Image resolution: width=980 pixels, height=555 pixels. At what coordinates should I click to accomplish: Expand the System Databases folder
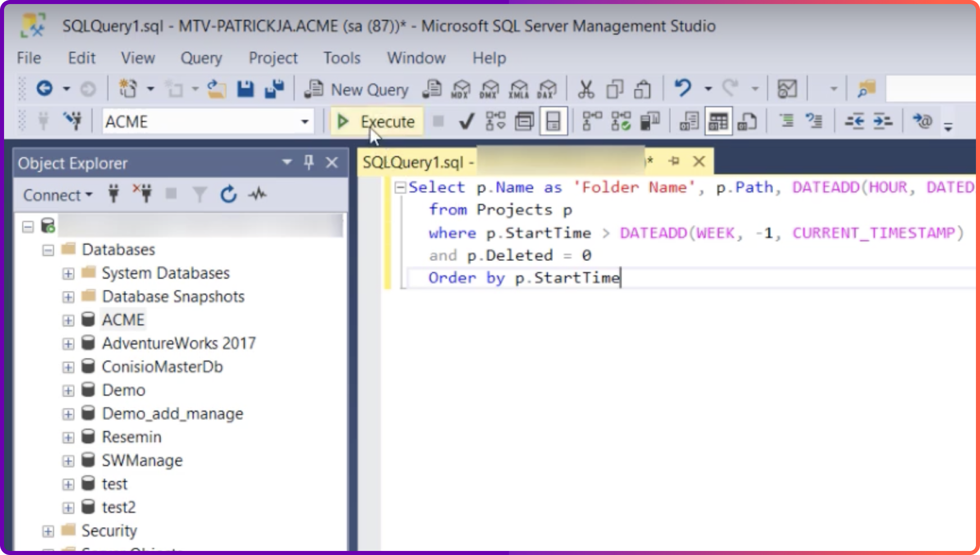click(x=68, y=274)
